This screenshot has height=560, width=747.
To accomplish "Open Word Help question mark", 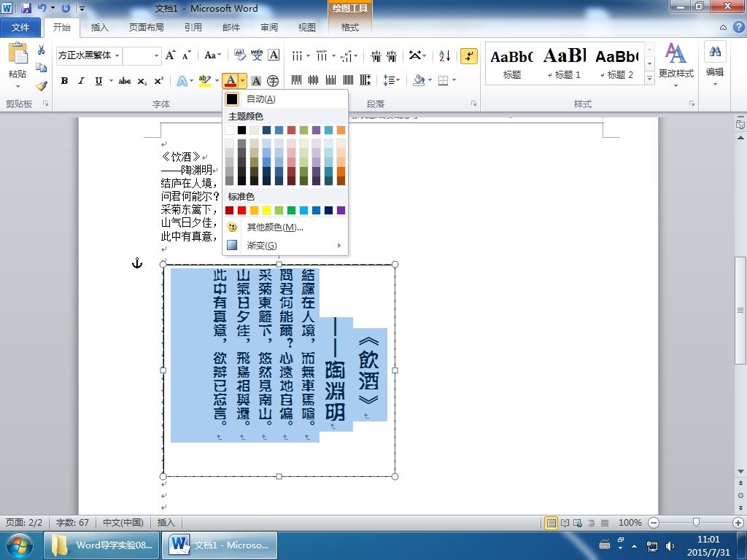I will coord(738,27).
